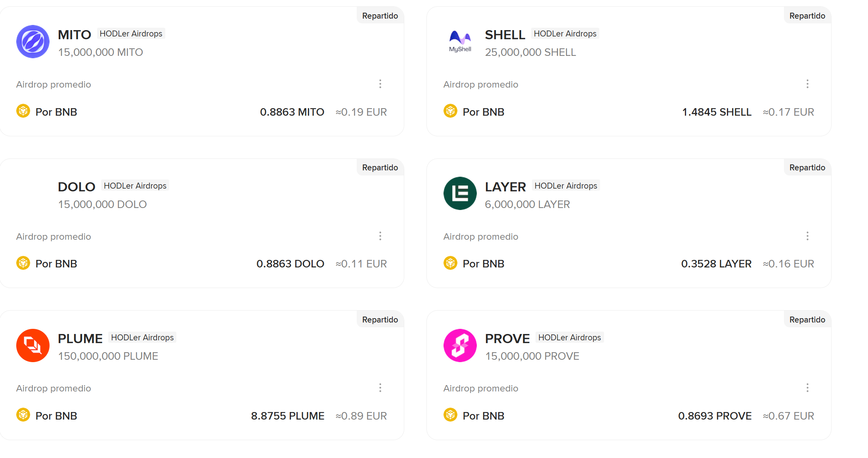The image size is (868, 458).
Task: Open the three-dot menu in DOLO card
Action: pyautogui.click(x=380, y=236)
